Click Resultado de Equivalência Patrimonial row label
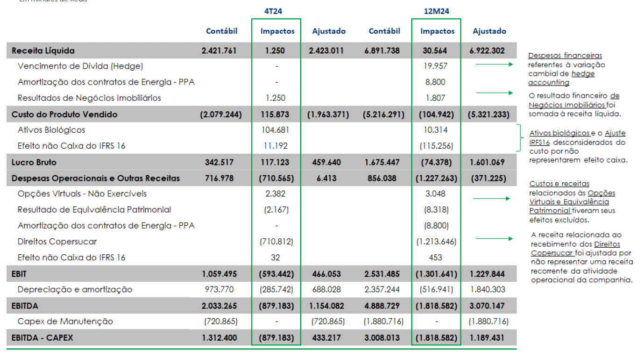 [x=94, y=210]
